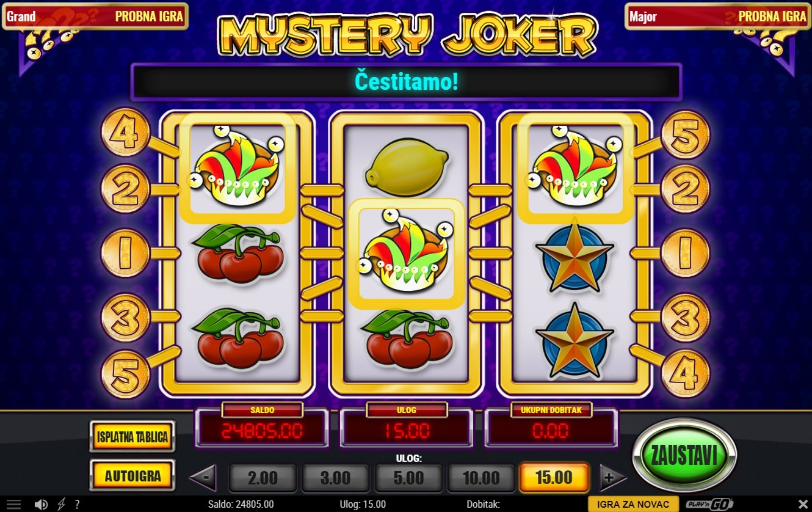Choose the 10.00 bet option

[481, 478]
